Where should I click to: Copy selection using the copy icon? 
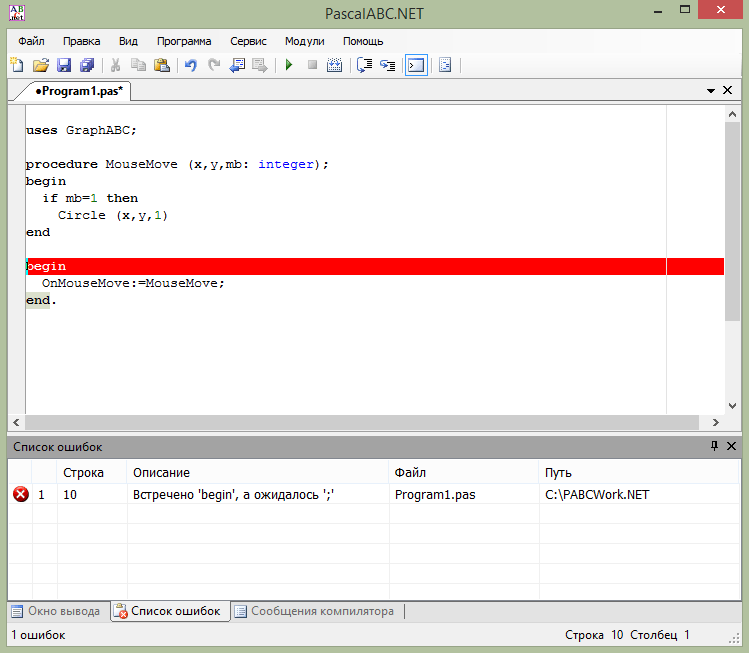(139, 65)
